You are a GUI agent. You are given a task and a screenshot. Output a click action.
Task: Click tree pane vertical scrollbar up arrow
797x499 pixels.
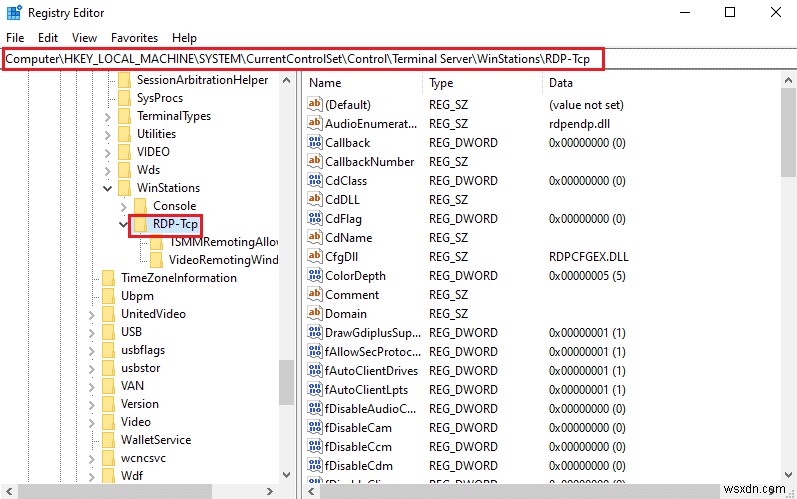286,80
